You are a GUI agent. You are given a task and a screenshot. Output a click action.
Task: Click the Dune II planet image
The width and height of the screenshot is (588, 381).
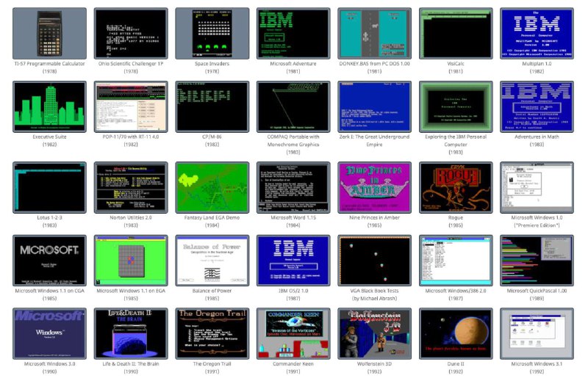(456, 333)
